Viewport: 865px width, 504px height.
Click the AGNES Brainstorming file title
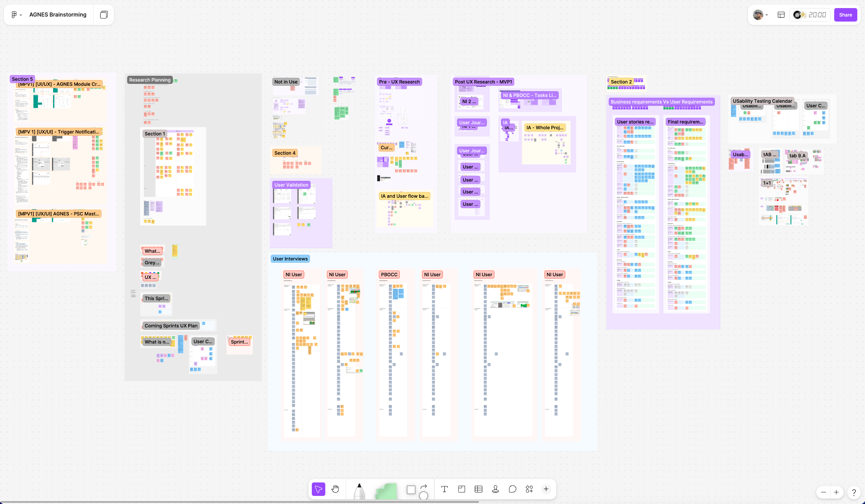(x=58, y=15)
